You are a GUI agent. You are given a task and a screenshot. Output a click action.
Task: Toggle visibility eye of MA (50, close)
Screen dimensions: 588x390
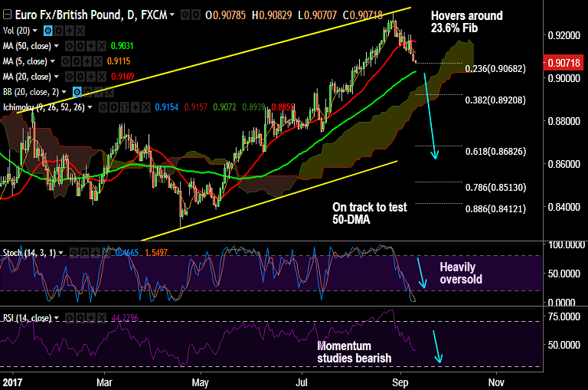(x=69, y=46)
